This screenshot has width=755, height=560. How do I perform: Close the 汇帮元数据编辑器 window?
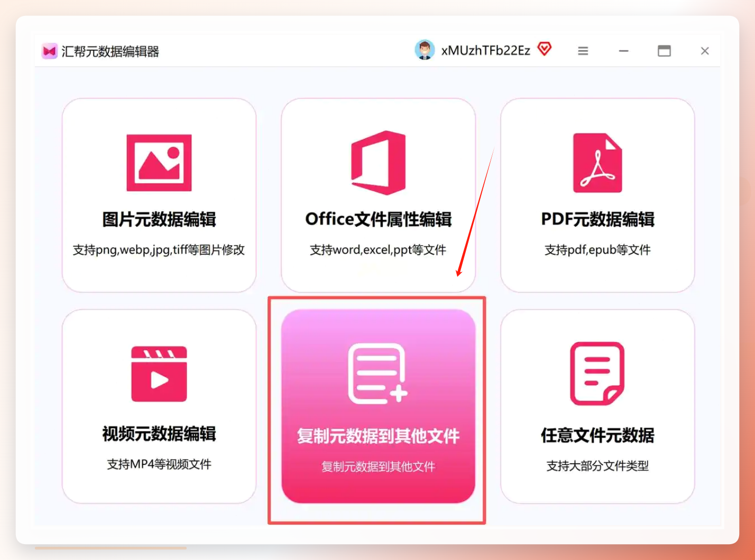(x=705, y=51)
